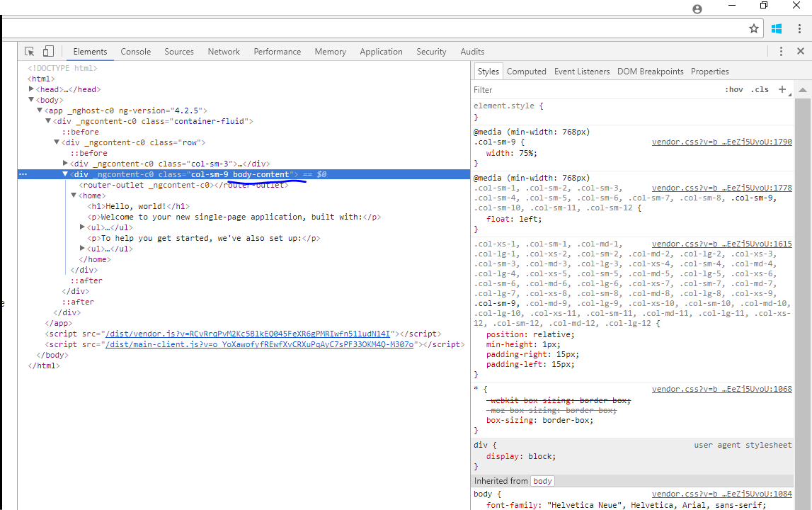This screenshot has width=812, height=510.
Task: Open the user profile avatar icon
Action: click(697, 8)
